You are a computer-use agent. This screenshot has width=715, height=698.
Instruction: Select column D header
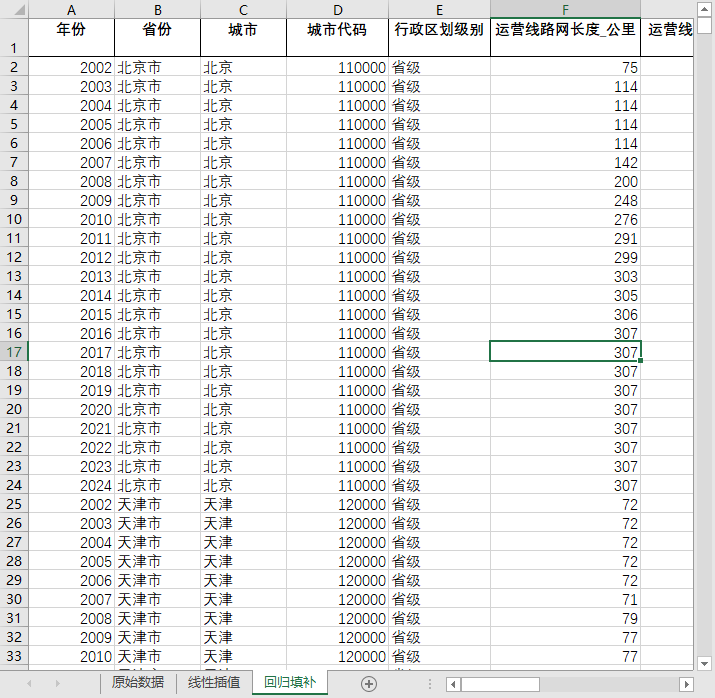click(337, 10)
